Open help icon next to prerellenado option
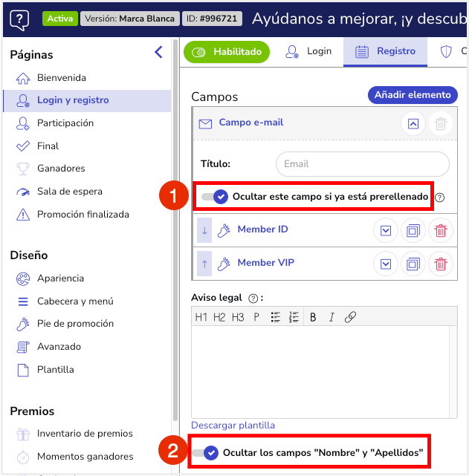469x476 pixels. (x=439, y=198)
